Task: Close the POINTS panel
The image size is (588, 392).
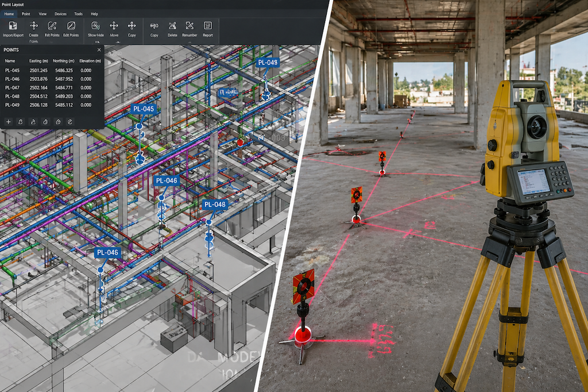Action: (99, 50)
